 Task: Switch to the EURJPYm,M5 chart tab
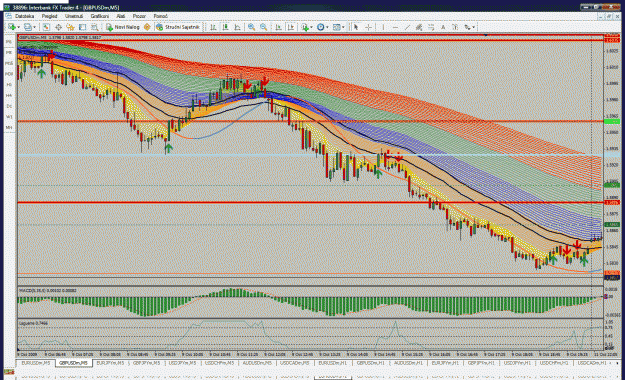coord(110,363)
